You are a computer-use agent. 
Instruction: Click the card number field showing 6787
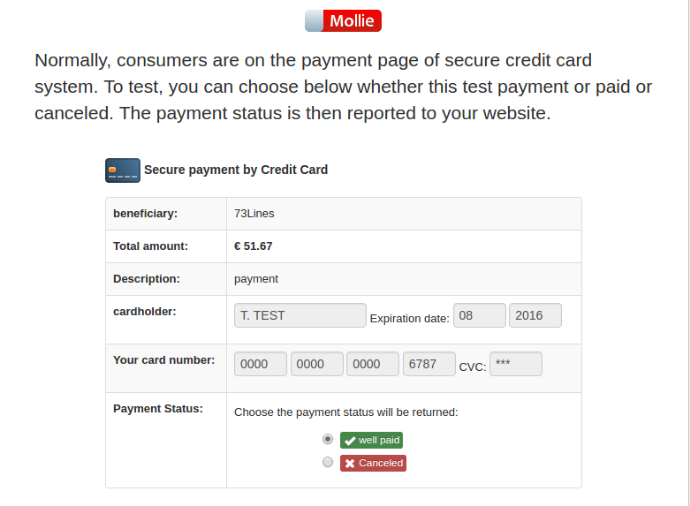(429, 364)
